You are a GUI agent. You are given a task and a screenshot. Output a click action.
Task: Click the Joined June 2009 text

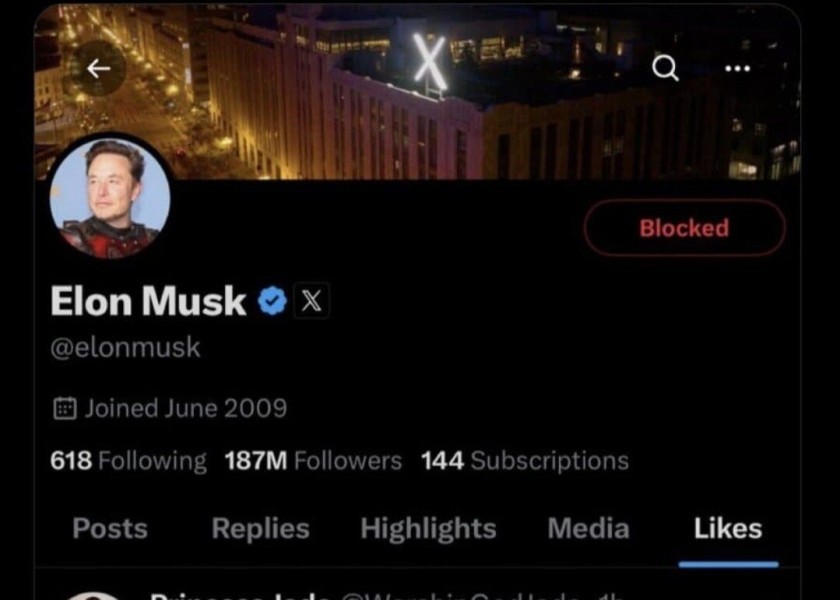point(185,408)
